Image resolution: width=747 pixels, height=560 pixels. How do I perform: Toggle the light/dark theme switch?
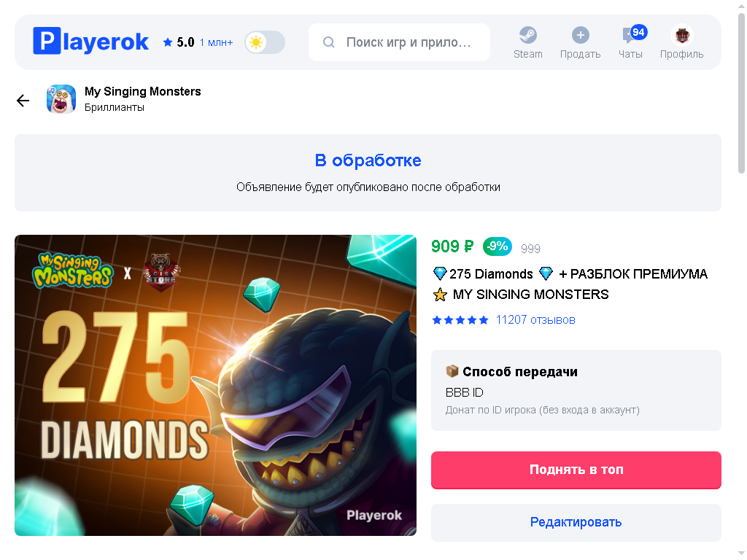coord(265,42)
